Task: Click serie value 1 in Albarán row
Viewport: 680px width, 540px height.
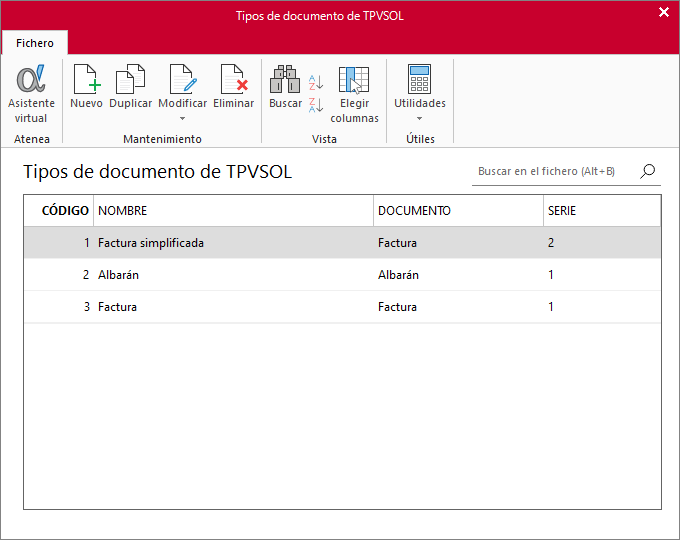Action: click(551, 275)
